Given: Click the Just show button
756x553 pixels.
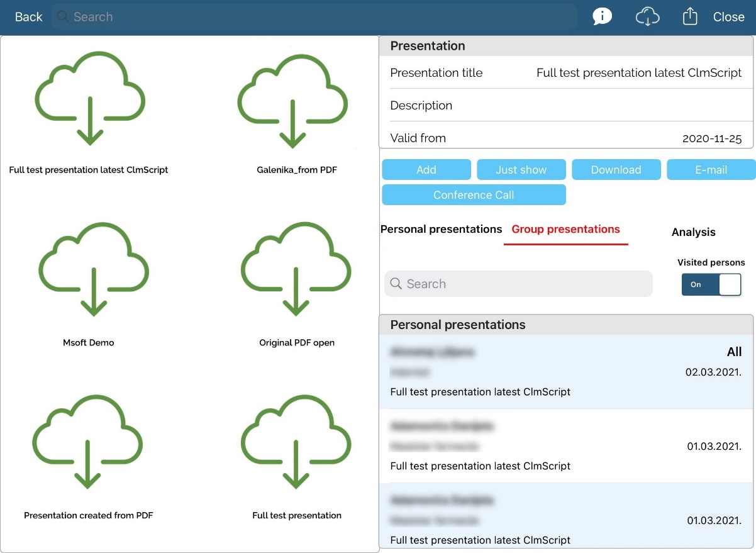Looking at the screenshot, I should pos(521,170).
